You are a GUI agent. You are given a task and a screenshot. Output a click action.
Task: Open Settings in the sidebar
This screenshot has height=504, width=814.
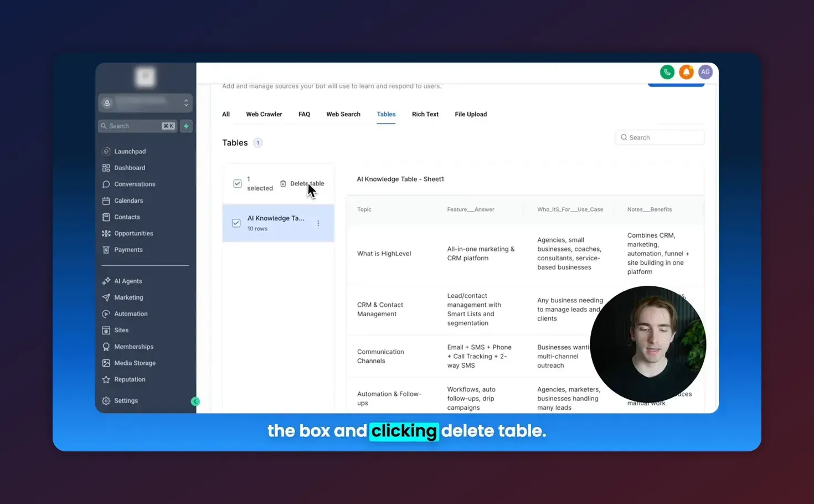point(126,401)
